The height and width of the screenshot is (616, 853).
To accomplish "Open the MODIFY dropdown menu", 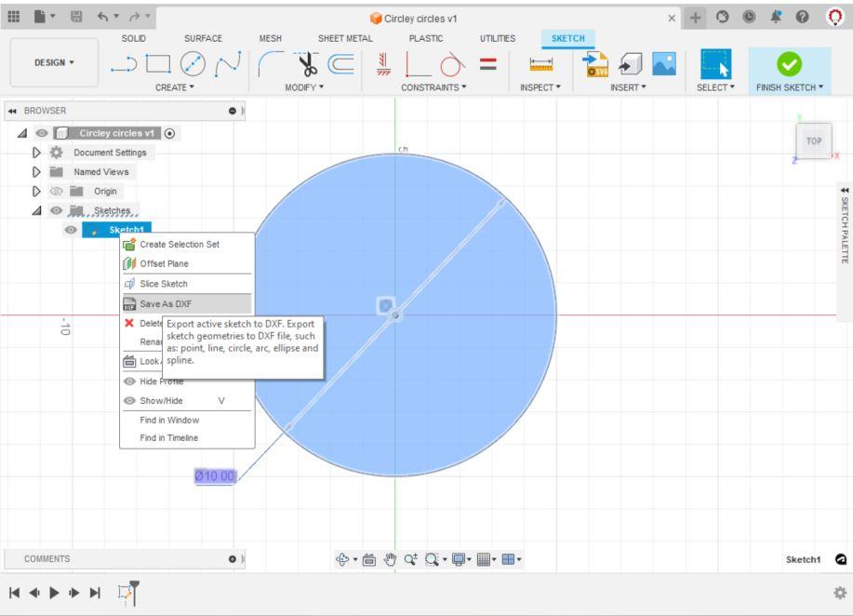I will [304, 87].
